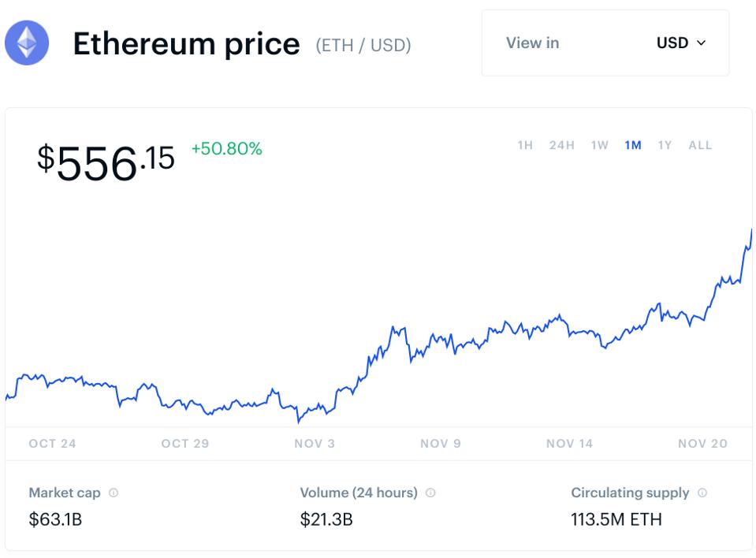Image resolution: width=756 pixels, height=558 pixels.
Task: Click the ETH / USD label
Action: point(363,45)
